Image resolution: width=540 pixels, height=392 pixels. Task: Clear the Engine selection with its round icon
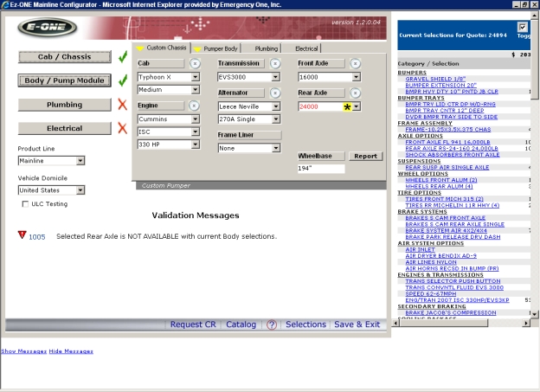[194, 106]
